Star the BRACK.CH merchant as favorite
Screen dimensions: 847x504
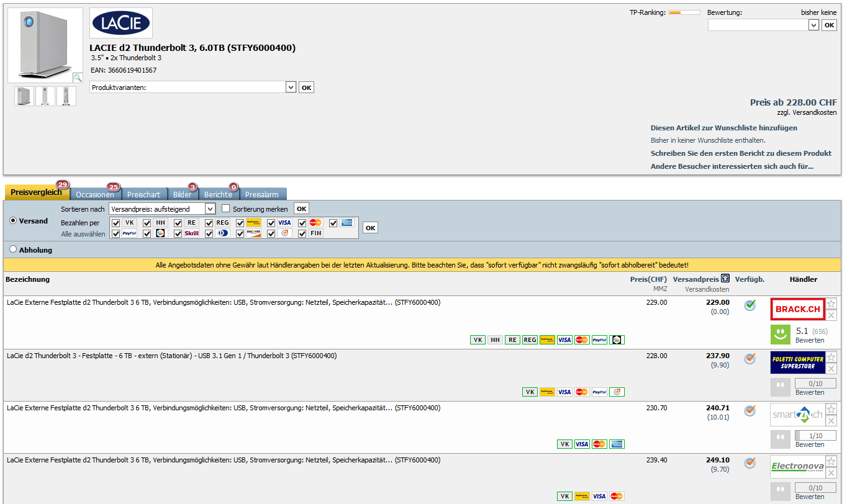pos(831,304)
